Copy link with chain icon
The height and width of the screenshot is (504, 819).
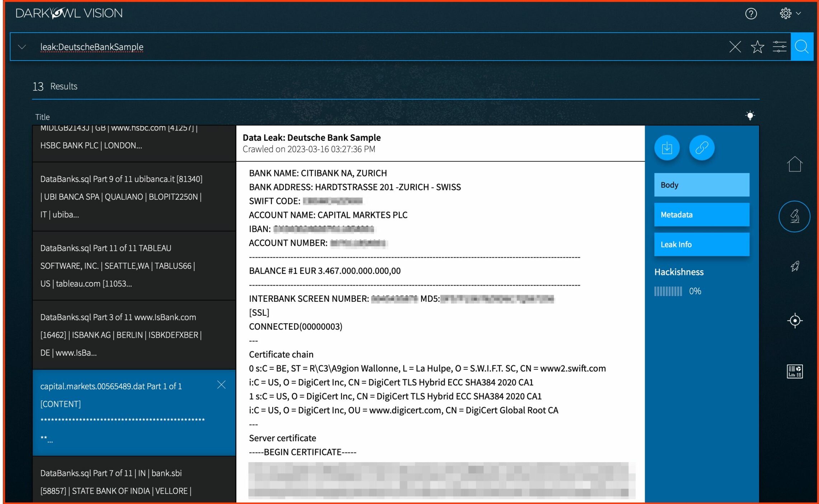point(702,148)
